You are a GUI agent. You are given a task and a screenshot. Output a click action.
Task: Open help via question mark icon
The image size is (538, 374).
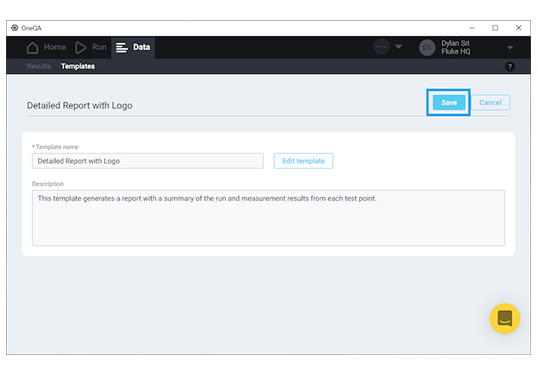(x=510, y=67)
